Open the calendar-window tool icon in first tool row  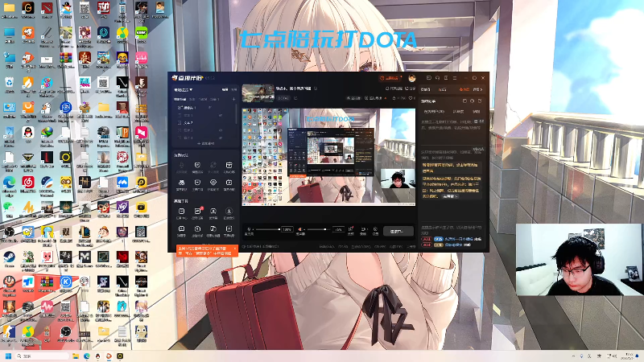(x=229, y=165)
